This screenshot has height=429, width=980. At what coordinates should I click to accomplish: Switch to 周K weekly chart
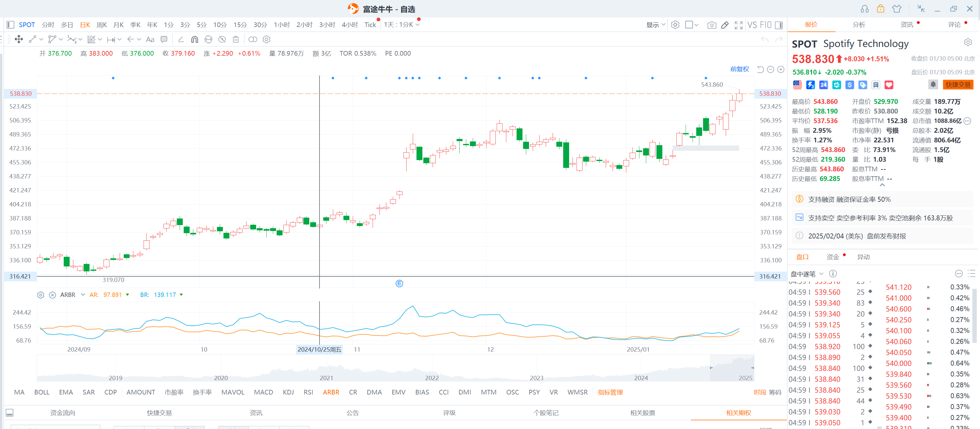[102, 25]
